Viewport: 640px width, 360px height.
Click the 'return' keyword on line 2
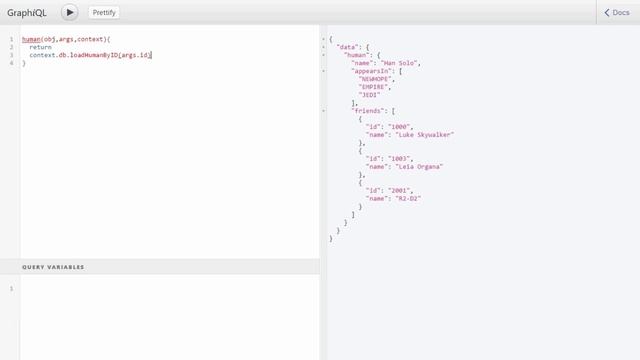(40, 47)
